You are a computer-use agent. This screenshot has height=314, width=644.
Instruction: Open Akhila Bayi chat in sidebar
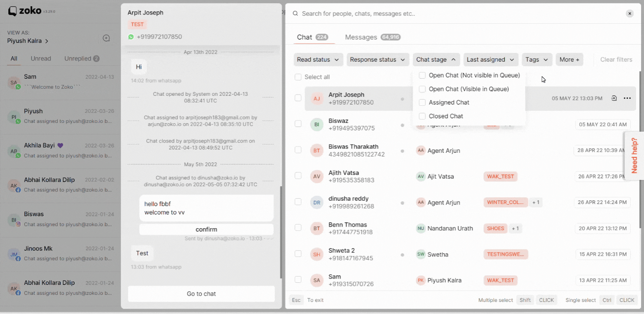[x=60, y=151]
